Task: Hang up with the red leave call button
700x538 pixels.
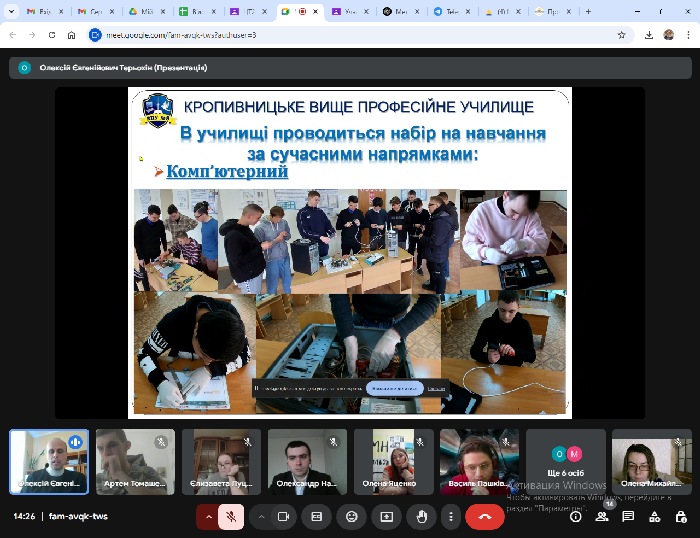Action: click(x=485, y=517)
